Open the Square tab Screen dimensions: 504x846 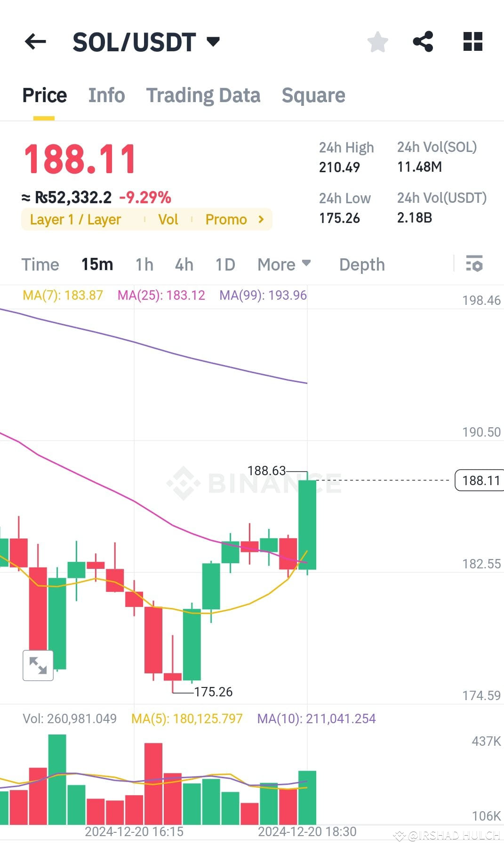coord(313,95)
